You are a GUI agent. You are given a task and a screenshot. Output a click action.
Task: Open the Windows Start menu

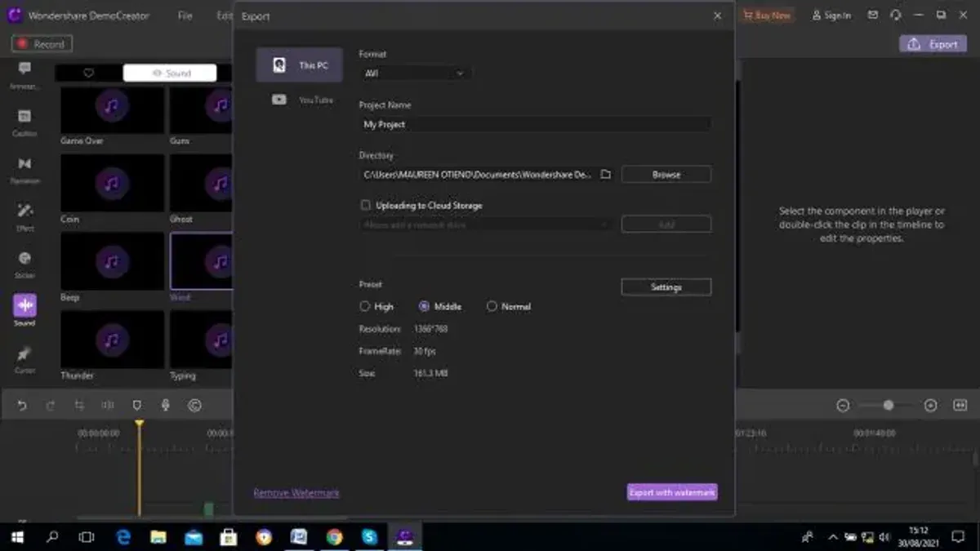pos(17,537)
